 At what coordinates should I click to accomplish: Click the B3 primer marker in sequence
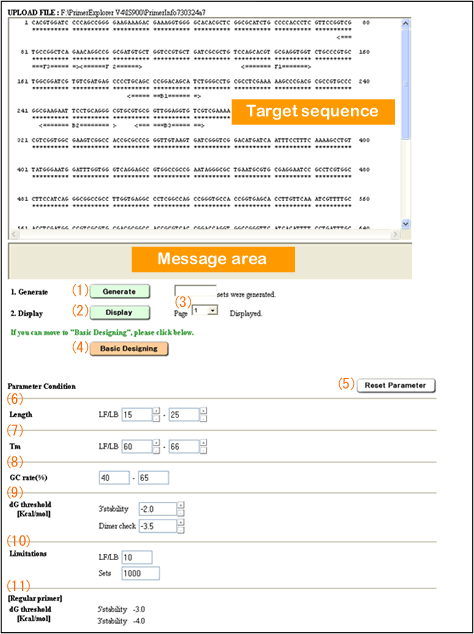169,126
